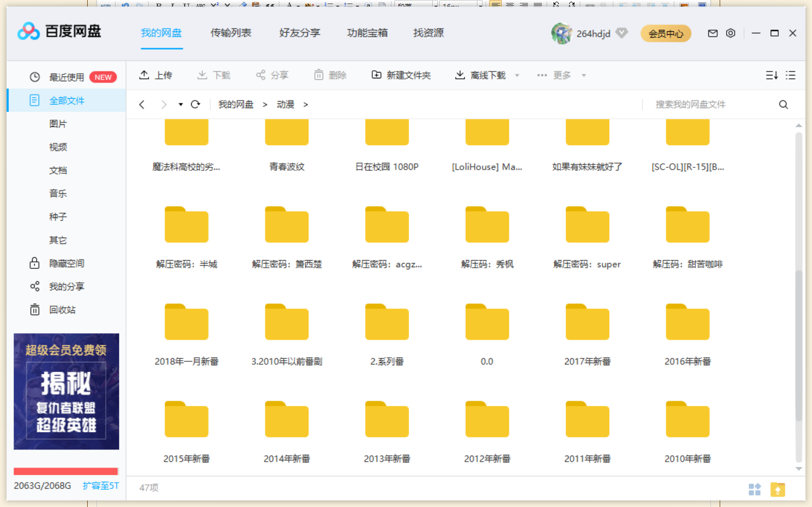Open the mail messages icon

713,33
